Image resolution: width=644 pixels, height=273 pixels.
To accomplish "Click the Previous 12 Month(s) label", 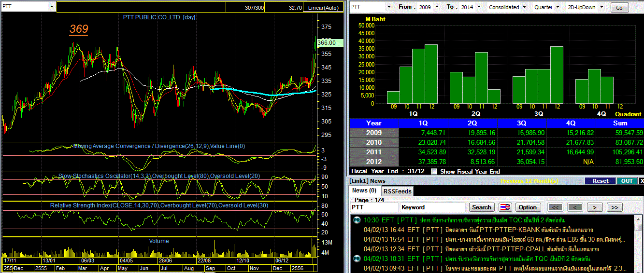I will (529, 181).
